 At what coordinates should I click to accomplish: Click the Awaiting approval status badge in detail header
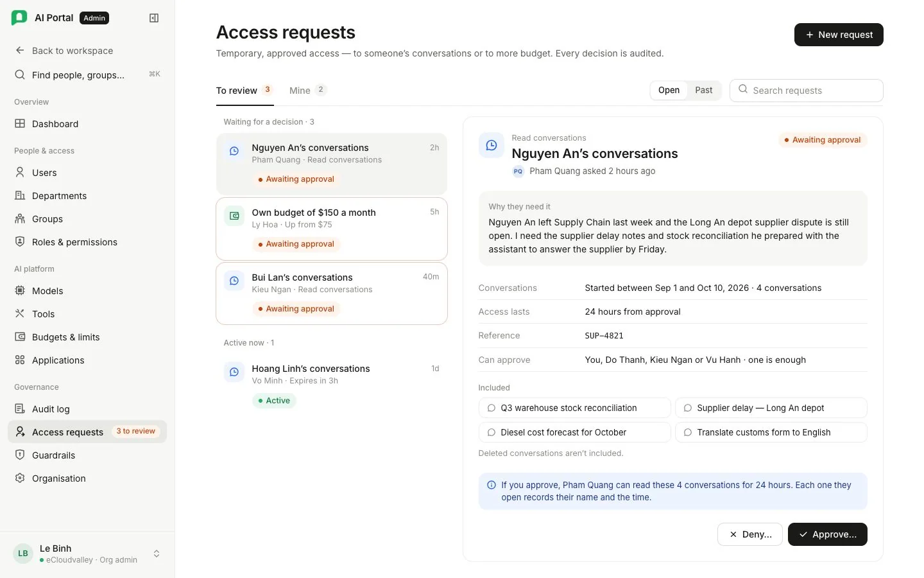823,140
